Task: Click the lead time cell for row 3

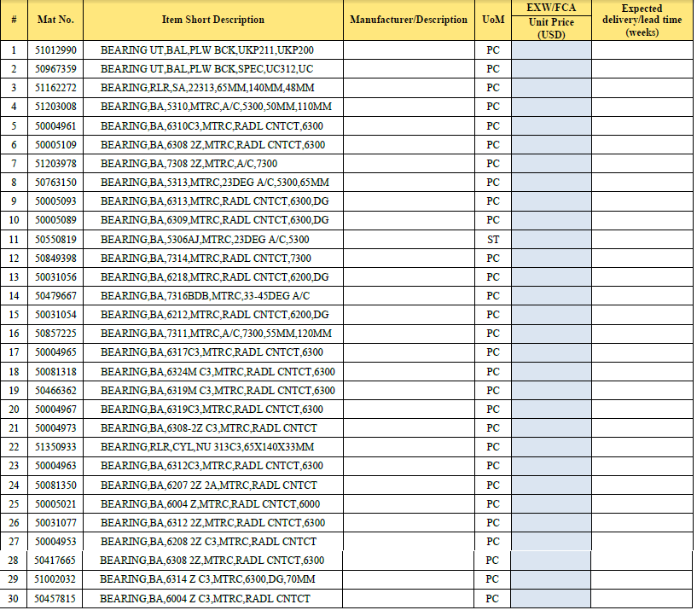Action: pos(642,88)
